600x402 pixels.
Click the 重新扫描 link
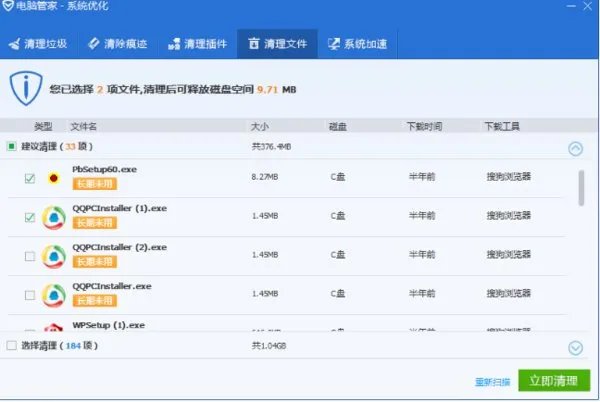[x=493, y=382]
